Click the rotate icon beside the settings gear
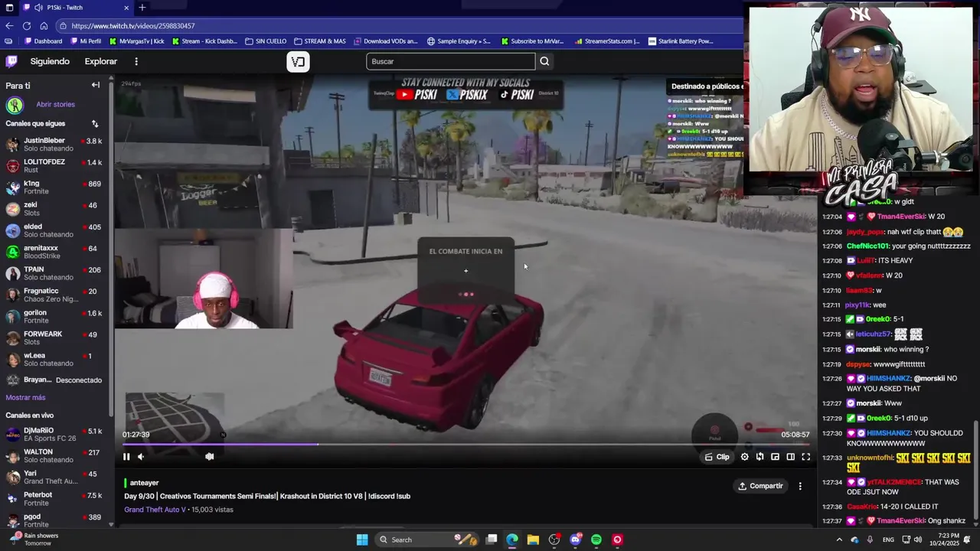This screenshot has width=980, height=551. tap(759, 457)
